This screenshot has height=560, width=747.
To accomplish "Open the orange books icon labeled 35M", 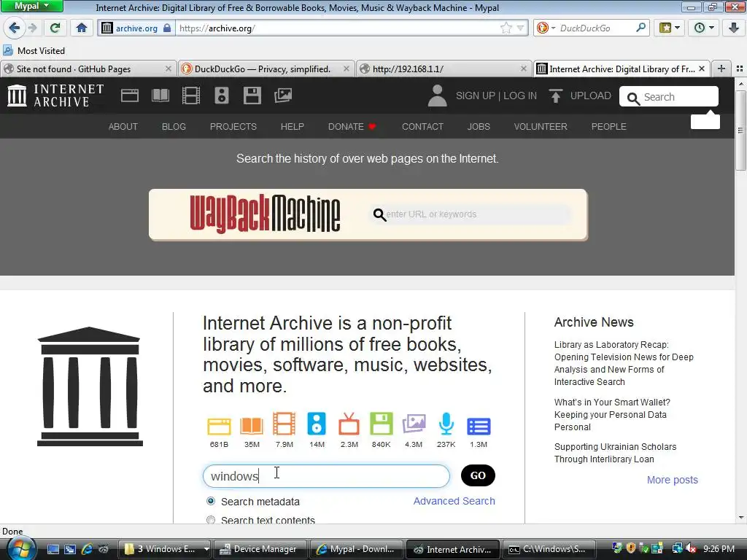I will coord(252,425).
